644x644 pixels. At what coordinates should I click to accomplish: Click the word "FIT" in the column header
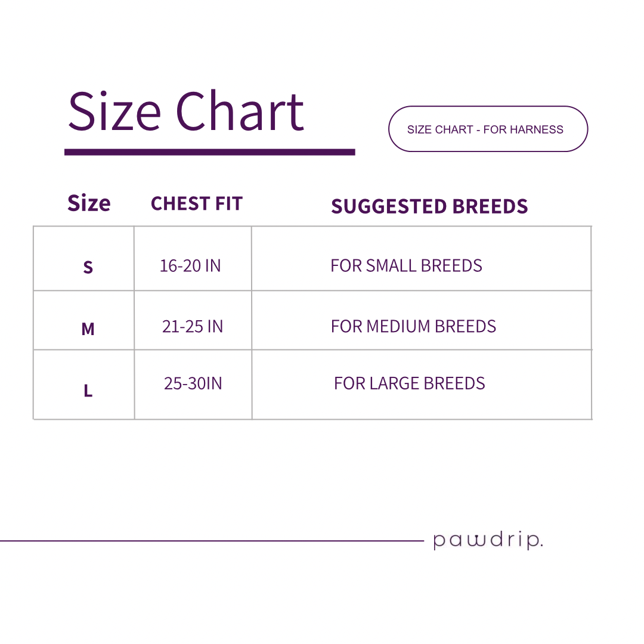pyautogui.click(x=228, y=204)
